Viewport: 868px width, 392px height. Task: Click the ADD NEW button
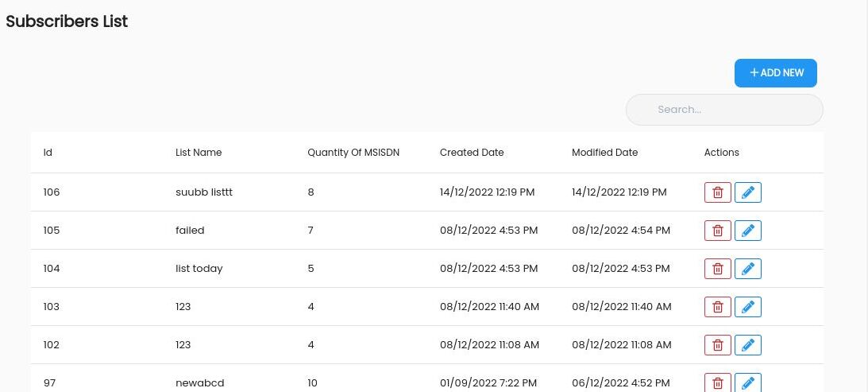click(x=776, y=73)
